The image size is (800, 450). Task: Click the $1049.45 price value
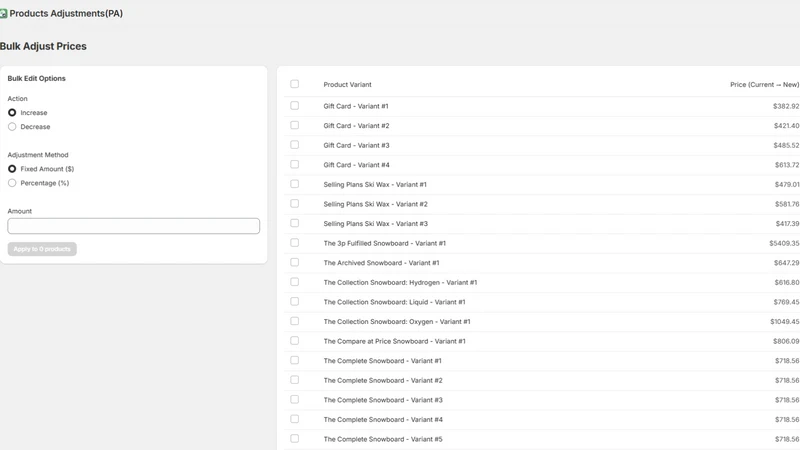point(785,321)
